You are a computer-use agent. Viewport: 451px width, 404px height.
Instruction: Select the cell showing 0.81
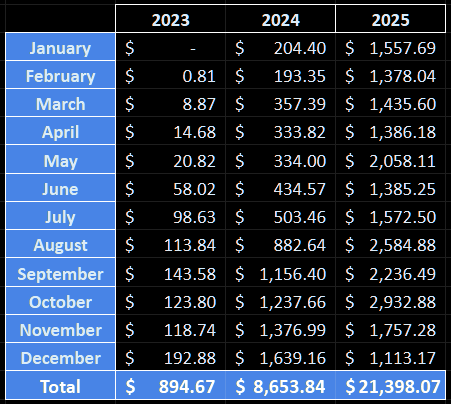(x=170, y=75)
